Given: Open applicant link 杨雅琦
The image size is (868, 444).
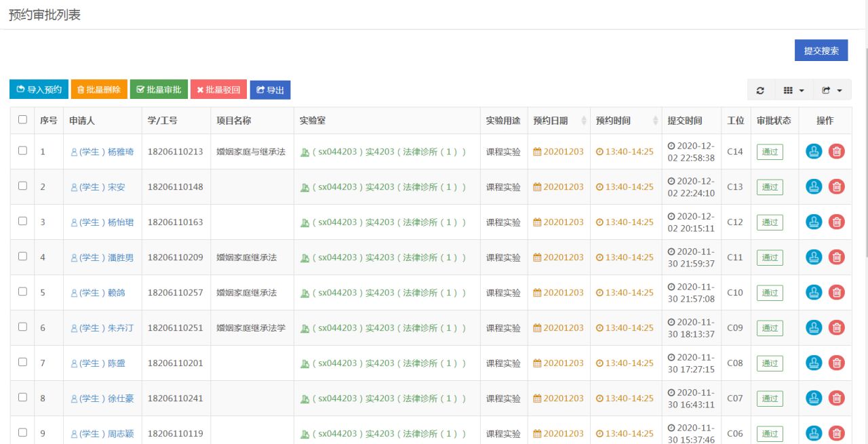Looking at the screenshot, I should pos(102,152).
